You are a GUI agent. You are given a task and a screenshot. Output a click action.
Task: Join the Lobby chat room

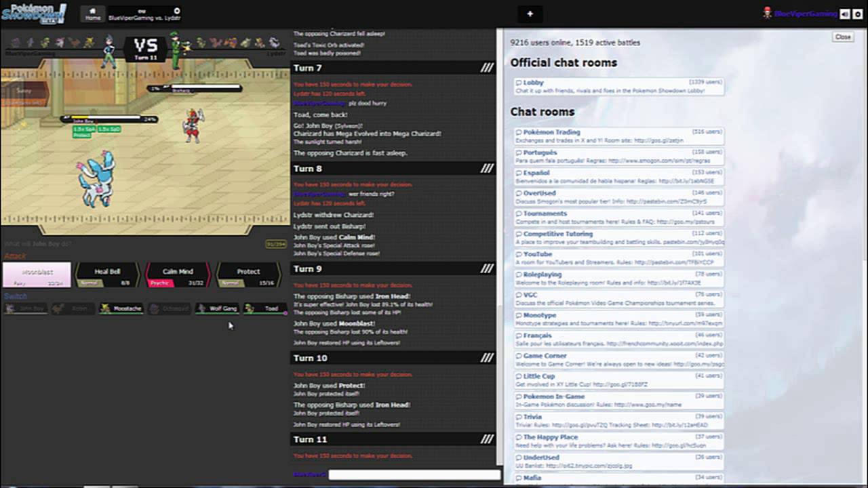click(618, 86)
